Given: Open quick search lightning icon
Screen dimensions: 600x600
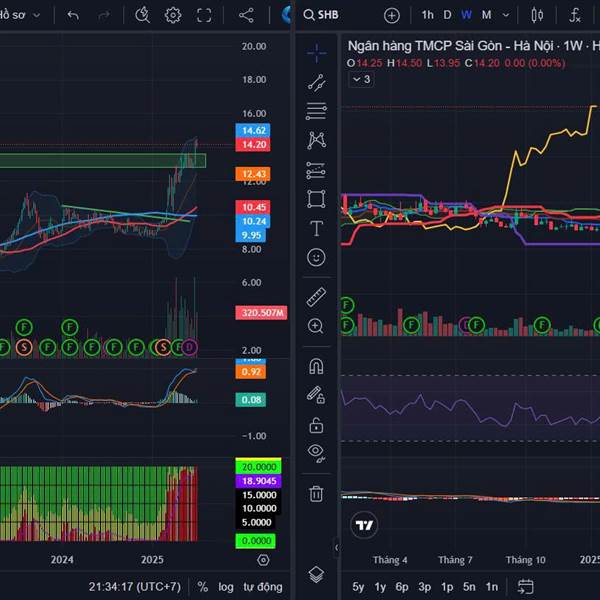Looking at the screenshot, I should click(142, 15).
